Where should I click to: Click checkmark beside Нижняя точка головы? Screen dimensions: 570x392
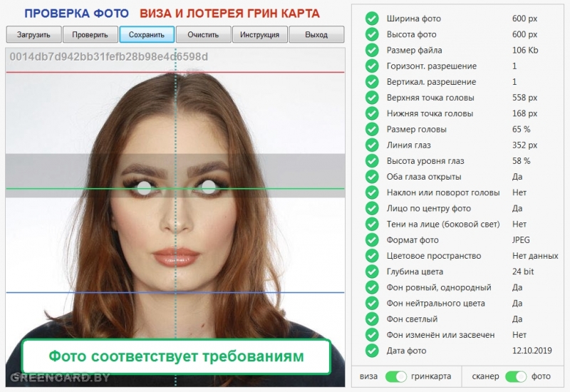(x=372, y=113)
